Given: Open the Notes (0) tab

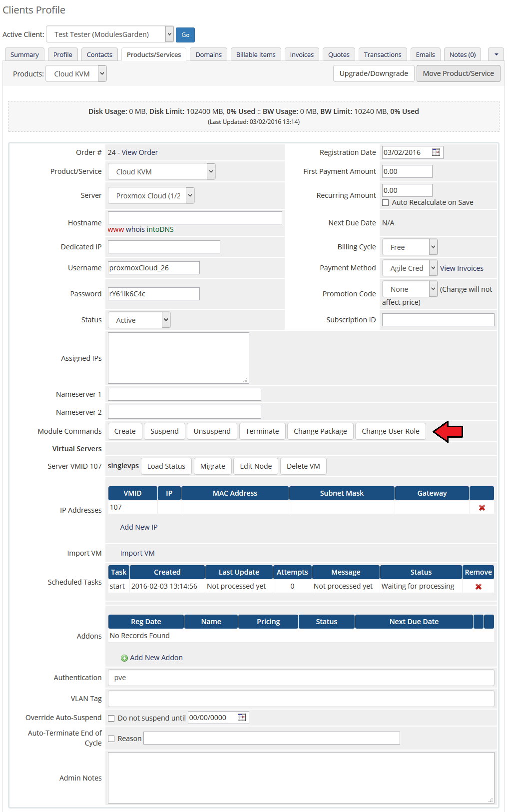Looking at the screenshot, I should (x=463, y=54).
